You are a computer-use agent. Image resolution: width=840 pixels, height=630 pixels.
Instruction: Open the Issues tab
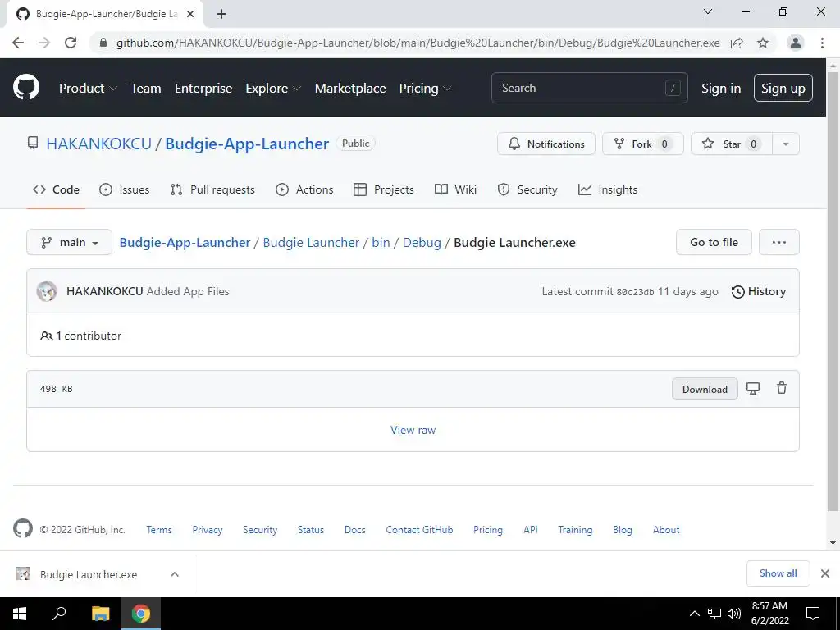[125, 189]
